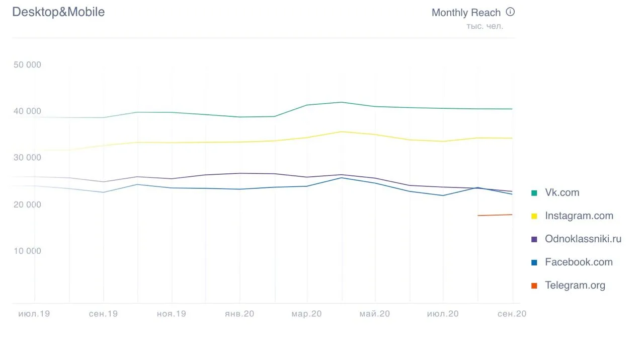The image size is (644, 339).
Task: Hide the Odnoklassniki.ru series via its label
Action: point(583,239)
